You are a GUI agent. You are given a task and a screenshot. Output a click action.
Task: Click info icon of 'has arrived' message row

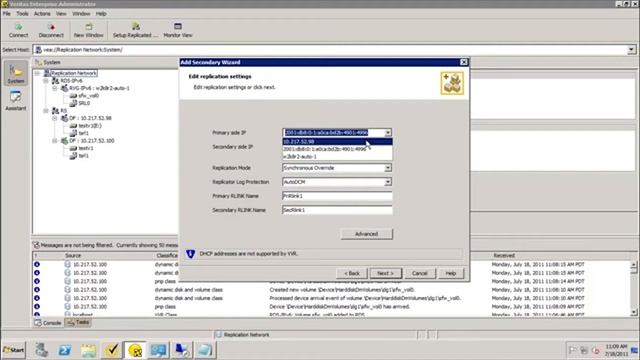(x=37, y=307)
